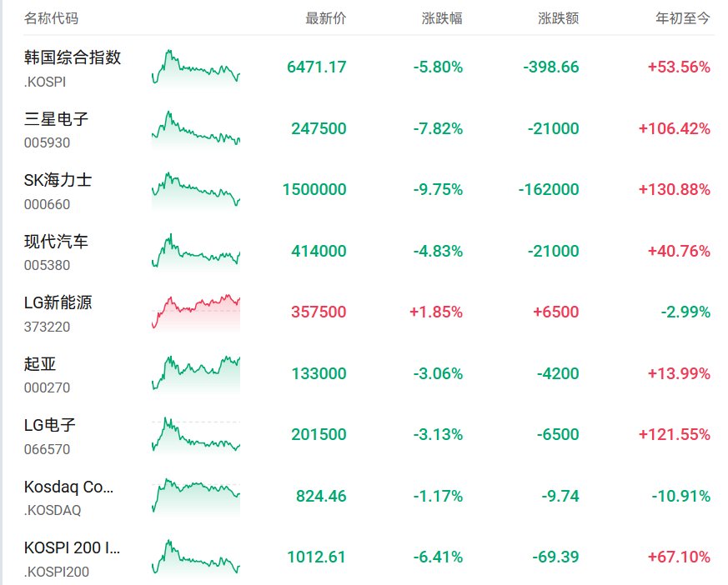Open the Kosdaq Composite sparkline chart

[x=196, y=496]
